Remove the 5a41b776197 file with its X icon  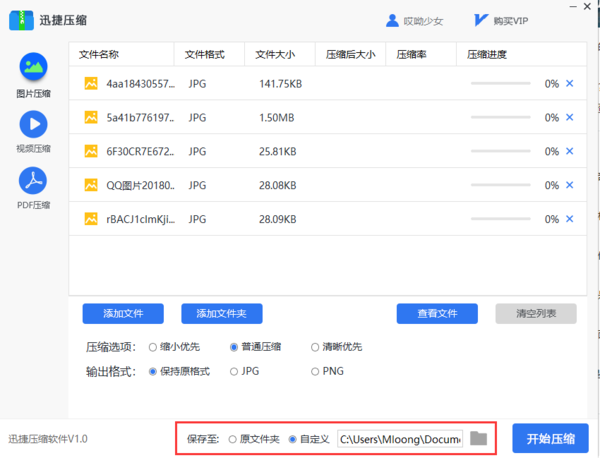pyautogui.click(x=569, y=117)
